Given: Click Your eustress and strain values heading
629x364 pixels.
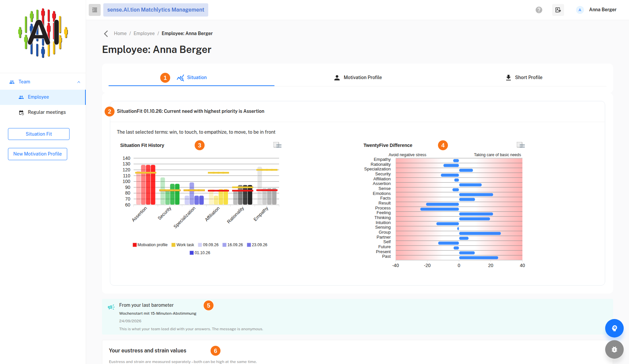Looking at the screenshot, I should (x=148, y=351).
